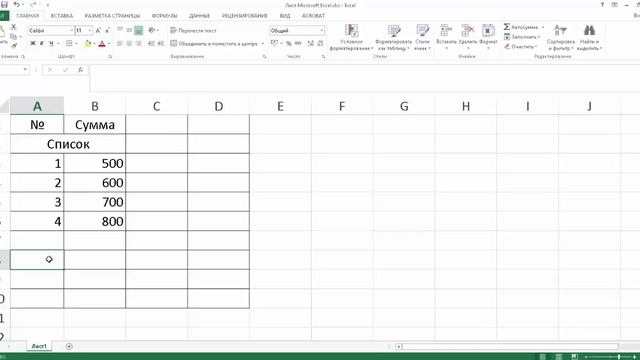Increase the cell indent
640x360 pixels.
coord(160,43)
